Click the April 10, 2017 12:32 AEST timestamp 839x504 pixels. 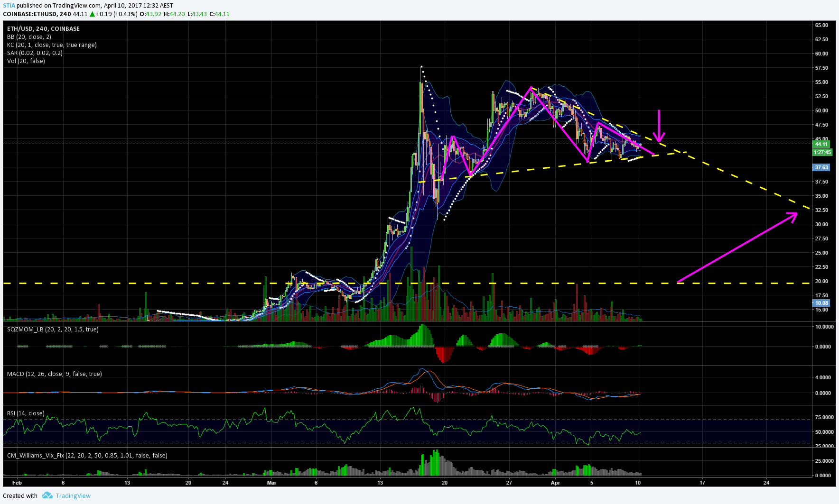tap(139, 6)
